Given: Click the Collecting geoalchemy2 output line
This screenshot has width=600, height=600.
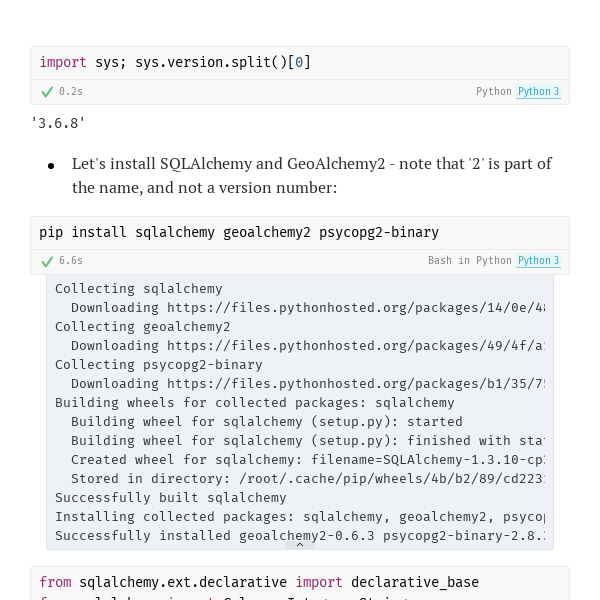Looking at the screenshot, I should [x=143, y=327].
